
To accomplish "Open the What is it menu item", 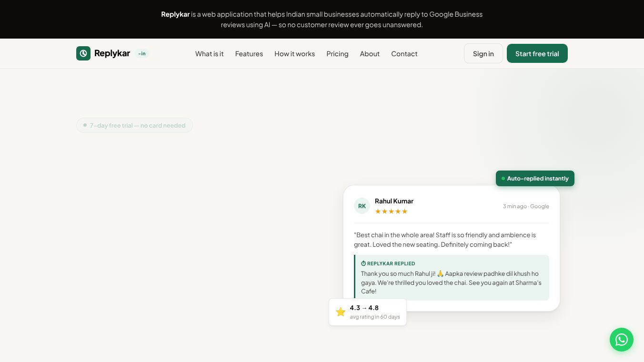I will tap(209, 54).
